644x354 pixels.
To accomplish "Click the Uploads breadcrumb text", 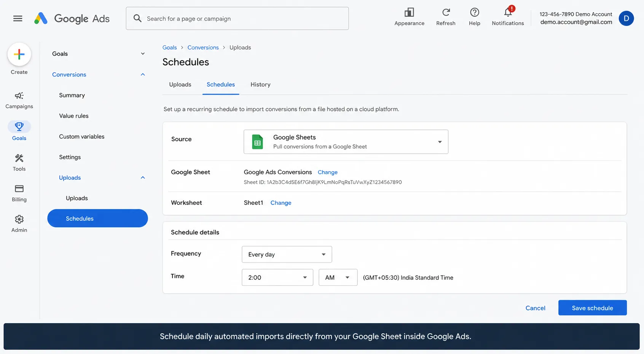I will click(x=240, y=48).
